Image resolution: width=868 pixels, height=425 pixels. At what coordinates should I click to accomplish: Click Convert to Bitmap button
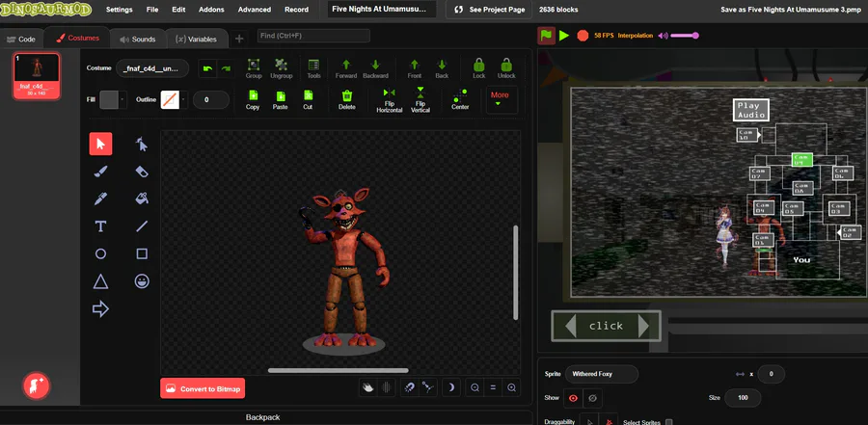203,388
